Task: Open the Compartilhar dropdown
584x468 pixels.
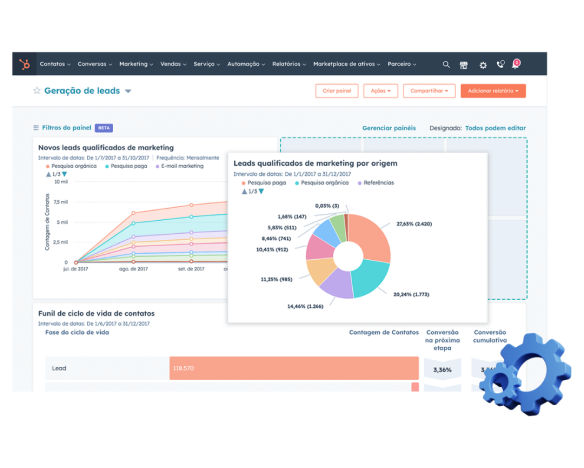Action: pos(429,91)
